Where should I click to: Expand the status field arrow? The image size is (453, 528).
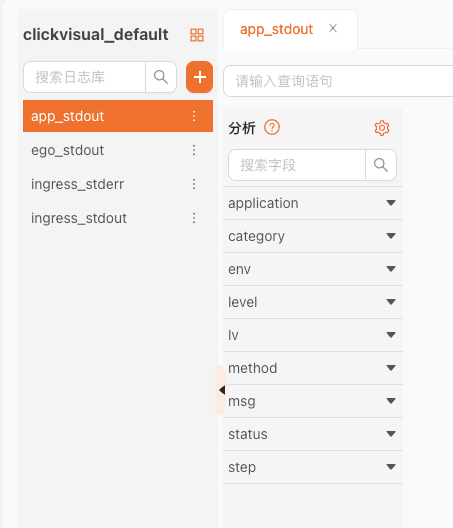(391, 434)
